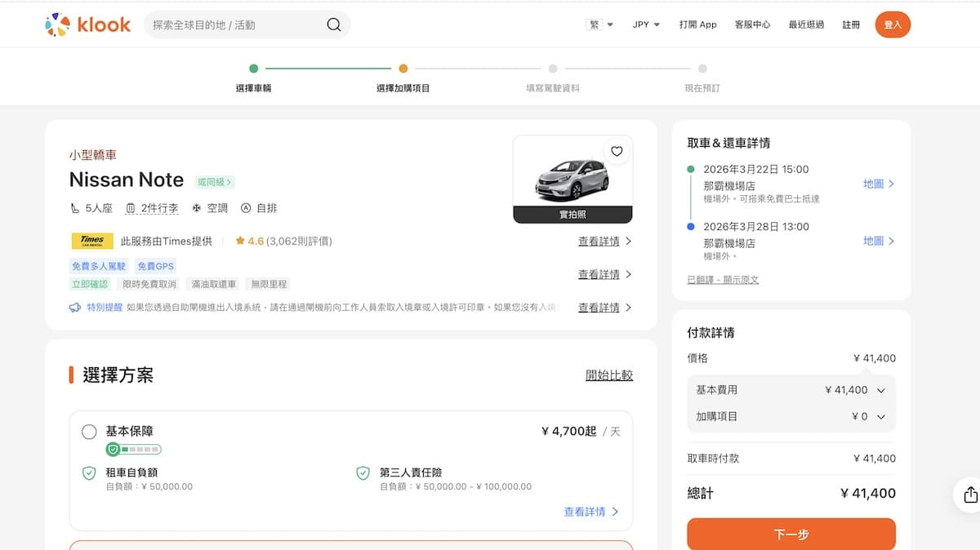Click the 4.6 (3,062則評價) rating text
Screen dimensions: 980x550
pos(290,241)
